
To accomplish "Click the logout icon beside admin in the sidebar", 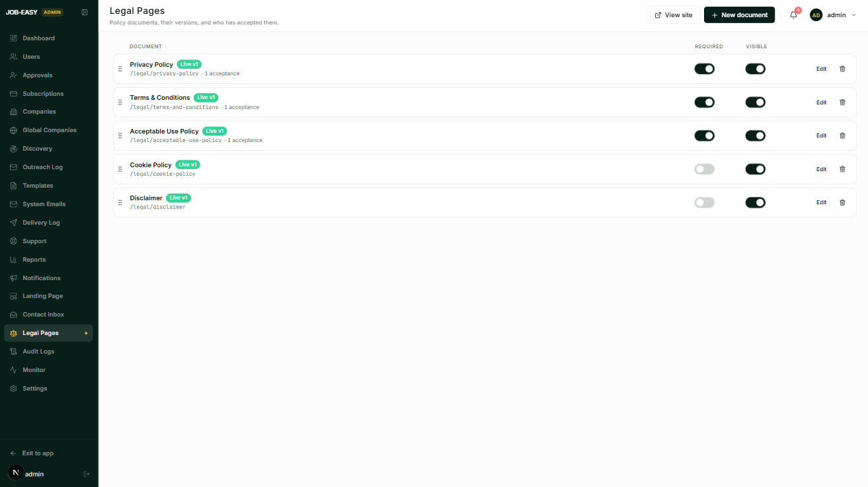I will click(x=86, y=474).
